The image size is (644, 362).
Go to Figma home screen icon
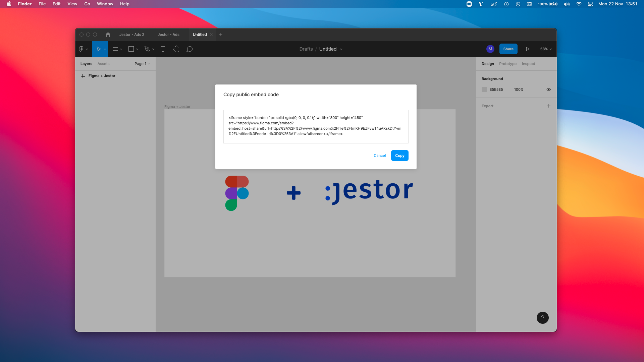108,35
